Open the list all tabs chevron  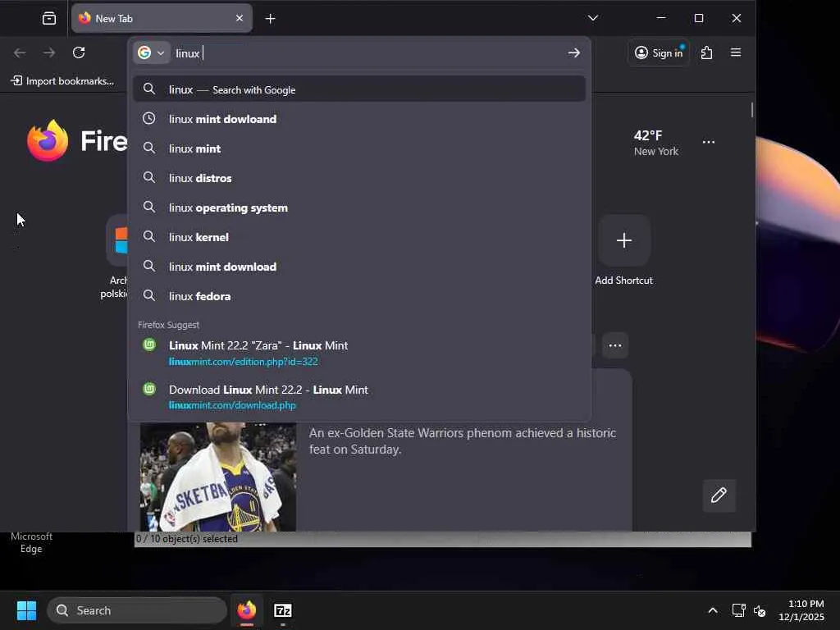[592, 18]
